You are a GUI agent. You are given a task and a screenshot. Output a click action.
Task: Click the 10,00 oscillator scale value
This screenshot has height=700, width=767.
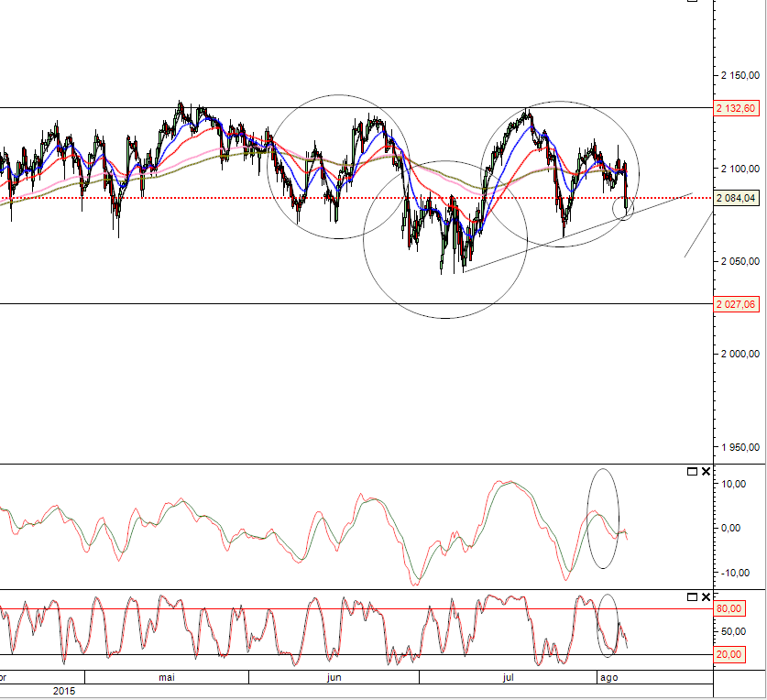pyautogui.click(x=733, y=484)
